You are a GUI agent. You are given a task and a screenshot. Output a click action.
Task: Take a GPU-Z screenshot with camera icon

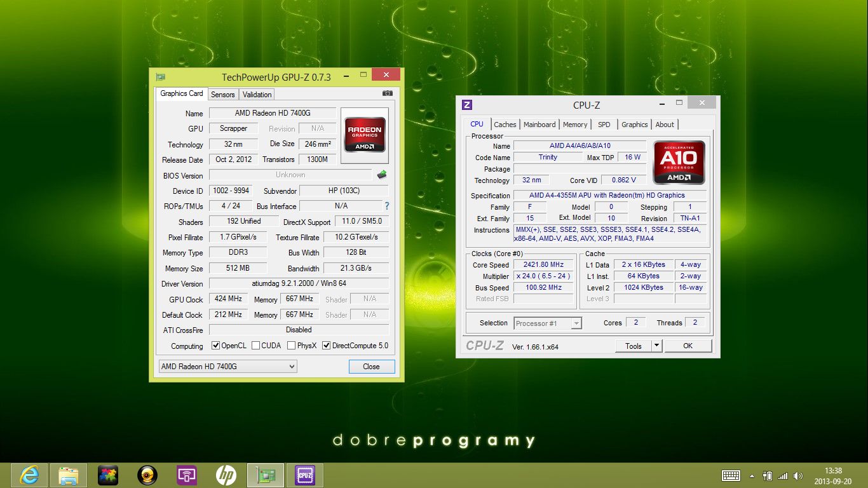click(x=388, y=93)
